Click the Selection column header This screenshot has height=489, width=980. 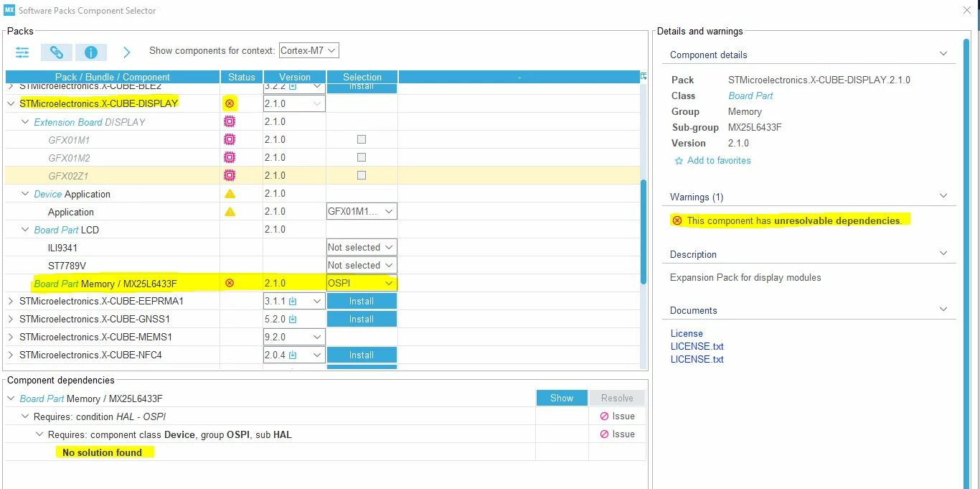[x=362, y=77]
